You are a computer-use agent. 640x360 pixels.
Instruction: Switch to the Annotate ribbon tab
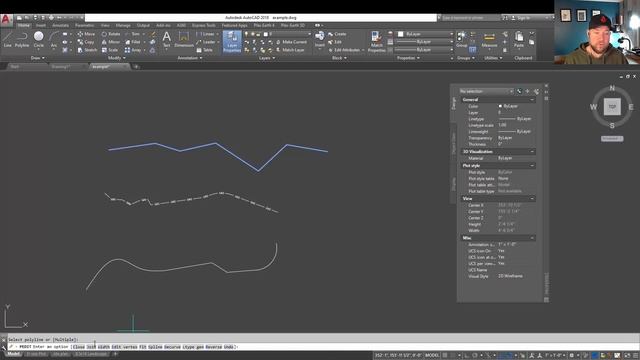tap(60, 25)
